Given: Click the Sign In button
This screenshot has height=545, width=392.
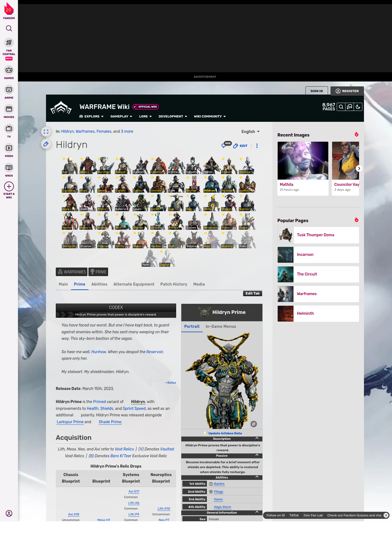Looking at the screenshot, I should coord(317,91).
